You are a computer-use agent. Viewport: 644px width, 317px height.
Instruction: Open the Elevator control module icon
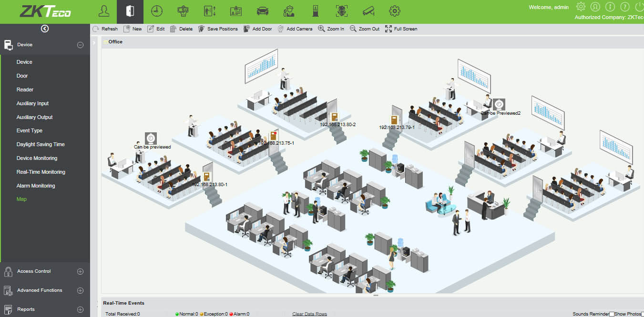(209, 10)
